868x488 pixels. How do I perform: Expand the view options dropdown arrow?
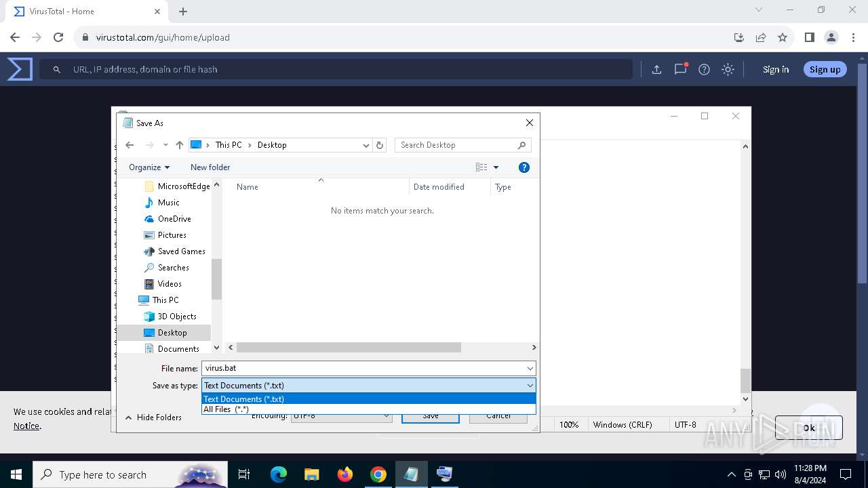(x=496, y=167)
